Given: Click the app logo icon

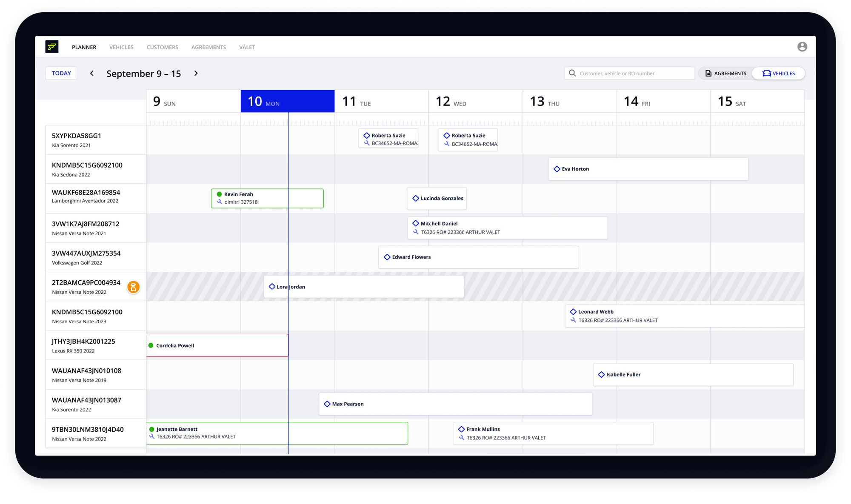Looking at the screenshot, I should 51,47.
